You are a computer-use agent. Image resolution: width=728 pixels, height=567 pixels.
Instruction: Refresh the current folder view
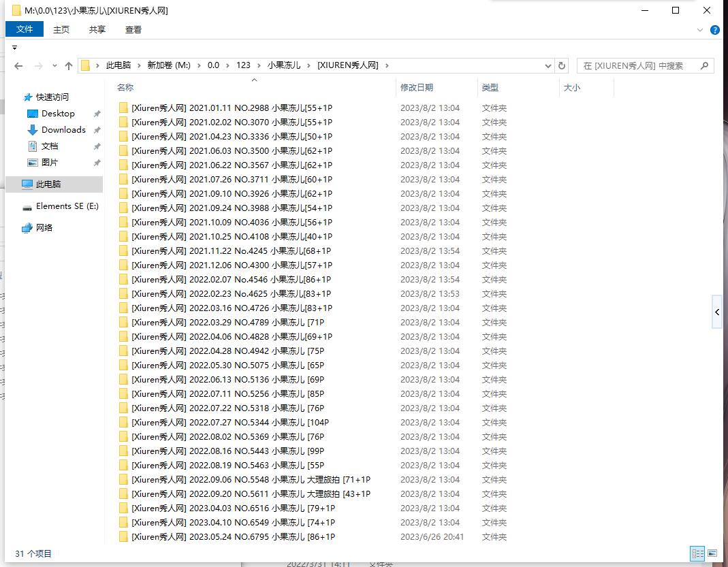point(562,65)
